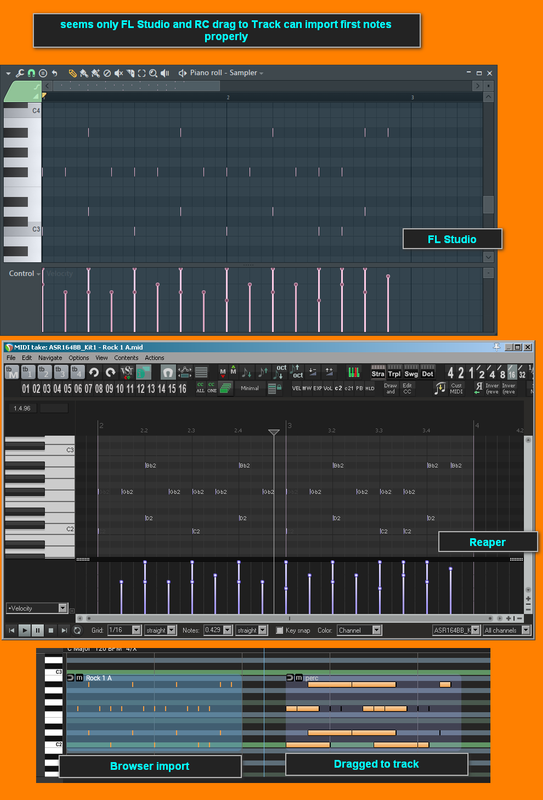Select the mute tool speaker icon in FL Studio
The height and width of the screenshot is (800, 543).
click(118, 73)
